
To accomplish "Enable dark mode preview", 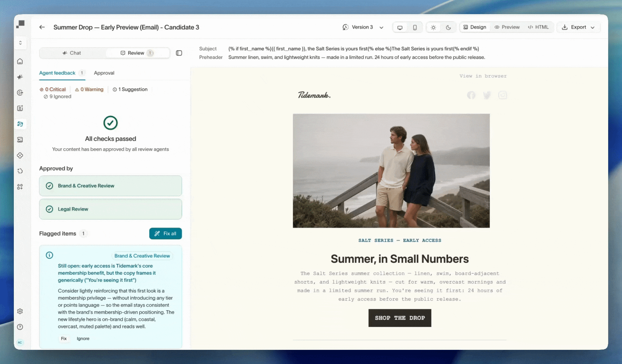I will click(x=448, y=27).
